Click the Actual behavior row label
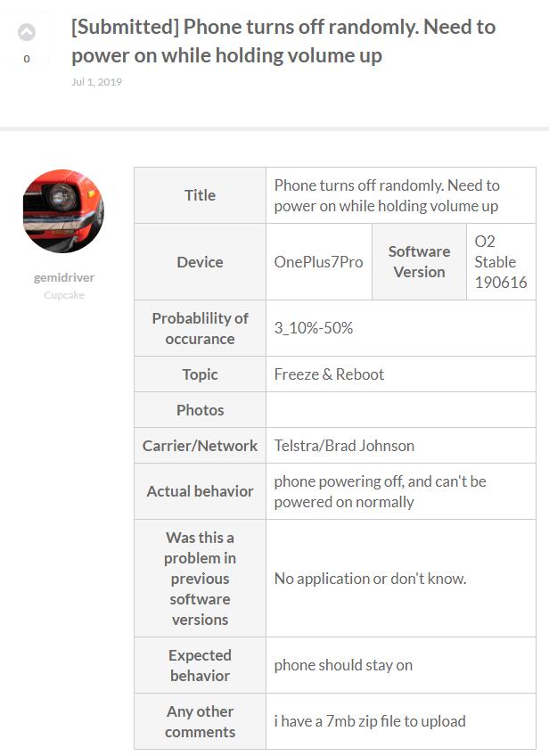This screenshot has height=756, width=549. coord(200,491)
